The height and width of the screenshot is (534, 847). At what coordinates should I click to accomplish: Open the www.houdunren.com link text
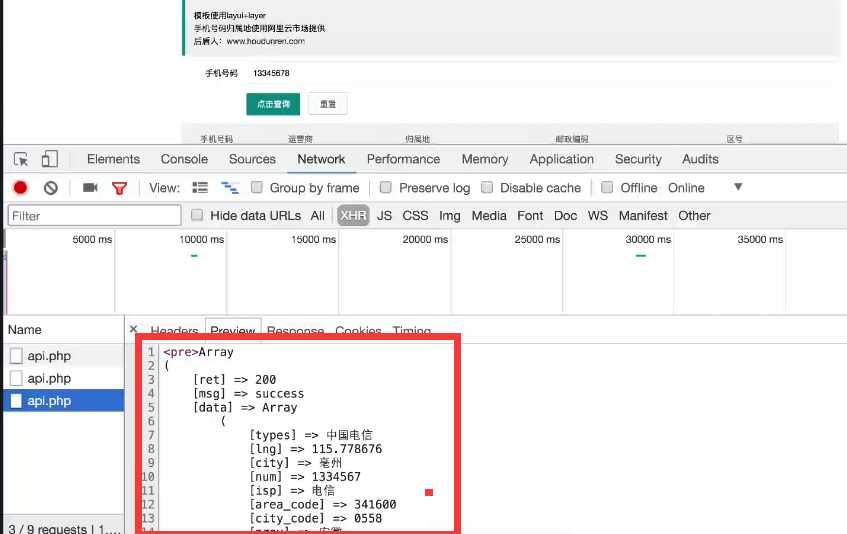[x=265, y=41]
